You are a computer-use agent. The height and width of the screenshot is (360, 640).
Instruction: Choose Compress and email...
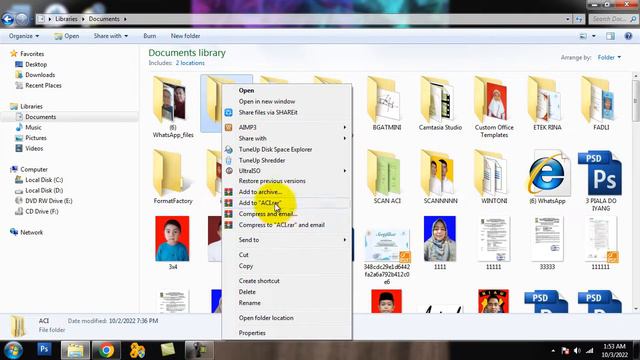[x=267, y=214]
